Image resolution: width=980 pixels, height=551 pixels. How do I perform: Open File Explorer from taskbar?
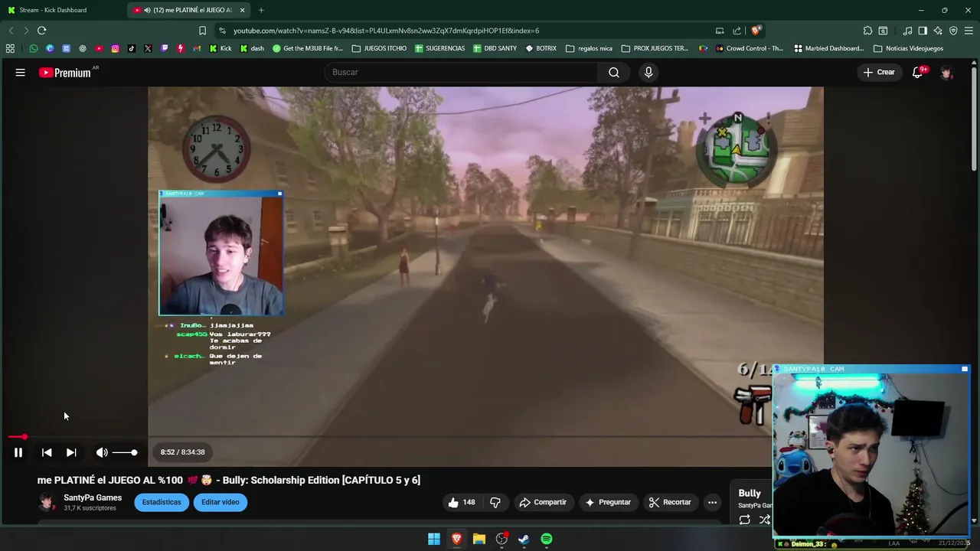point(479,539)
